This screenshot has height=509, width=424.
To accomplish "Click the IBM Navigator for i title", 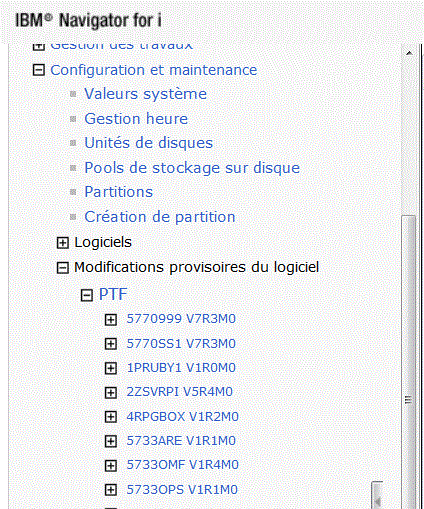I will pyautogui.click(x=88, y=21).
